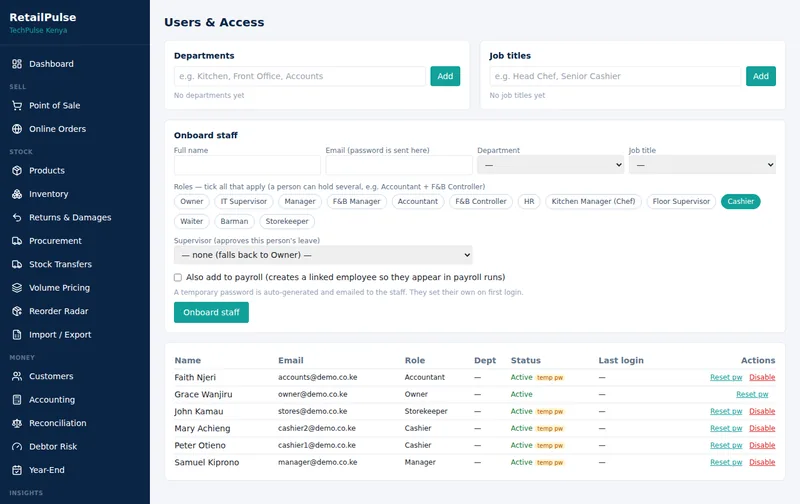This screenshot has width=800, height=504.
Task: Click the Returns & Damages arrow icon
Action: coord(17,217)
